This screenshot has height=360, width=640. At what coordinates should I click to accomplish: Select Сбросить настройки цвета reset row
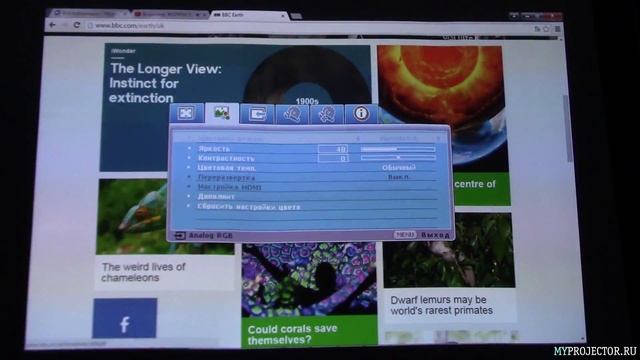(311, 206)
